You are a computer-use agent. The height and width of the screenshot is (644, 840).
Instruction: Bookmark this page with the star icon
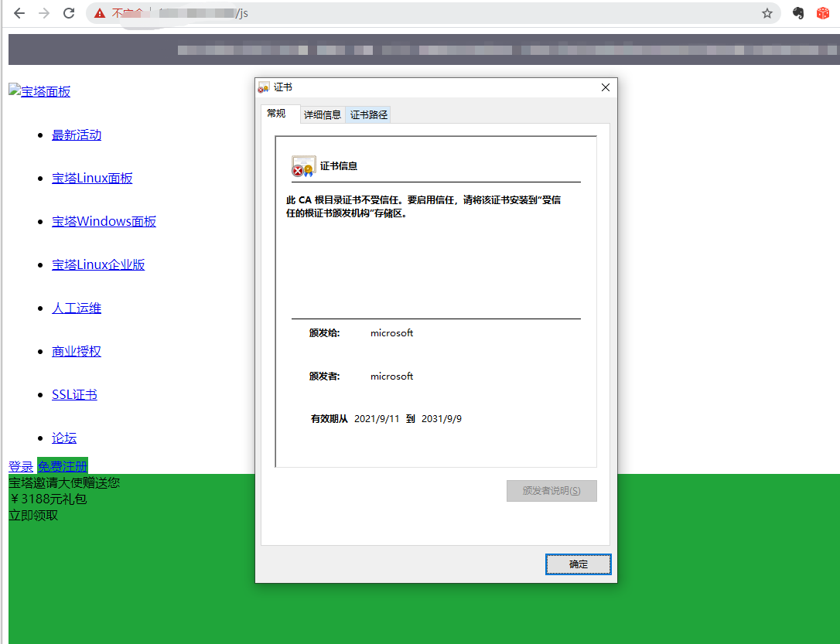click(x=767, y=13)
